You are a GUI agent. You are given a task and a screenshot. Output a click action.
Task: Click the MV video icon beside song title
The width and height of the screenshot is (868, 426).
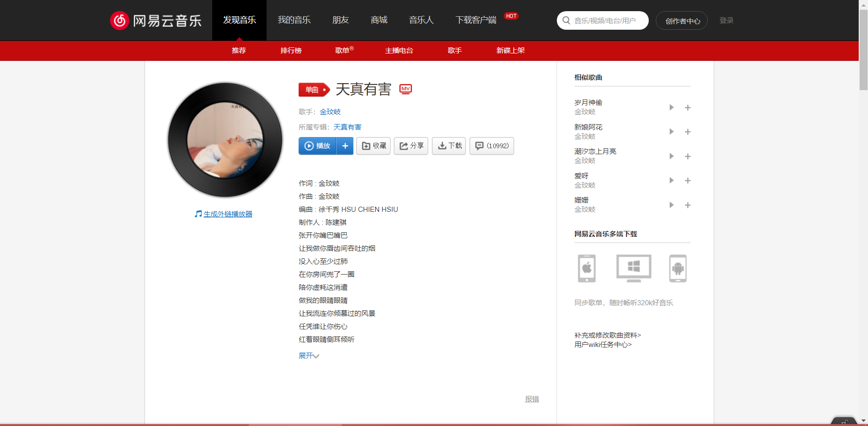coord(405,89)
